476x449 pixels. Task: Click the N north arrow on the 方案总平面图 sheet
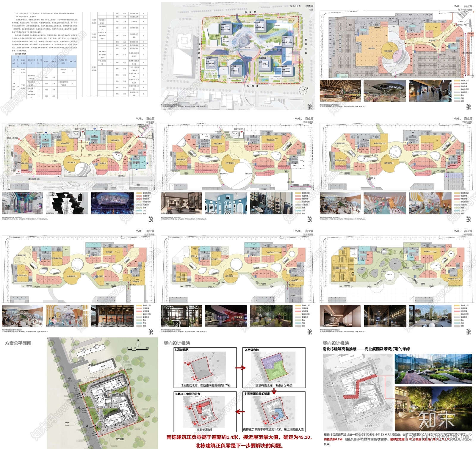(x=138, y=343)
